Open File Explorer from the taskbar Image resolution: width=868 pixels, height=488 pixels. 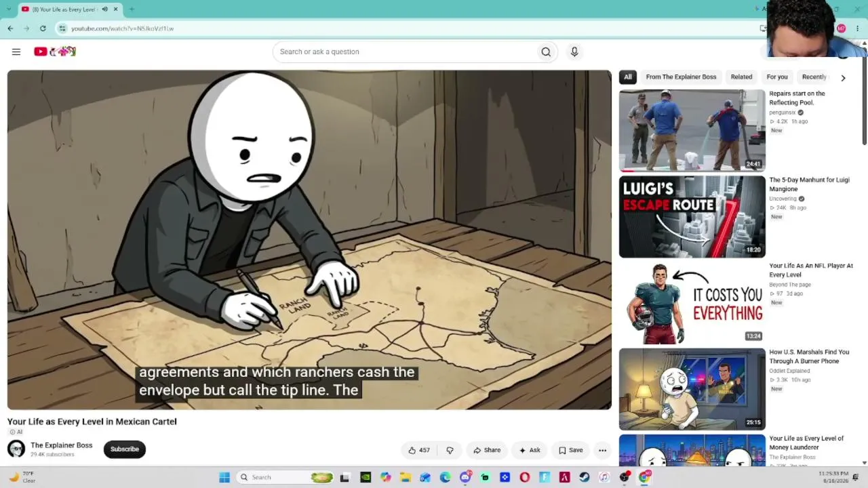[405, 477]
